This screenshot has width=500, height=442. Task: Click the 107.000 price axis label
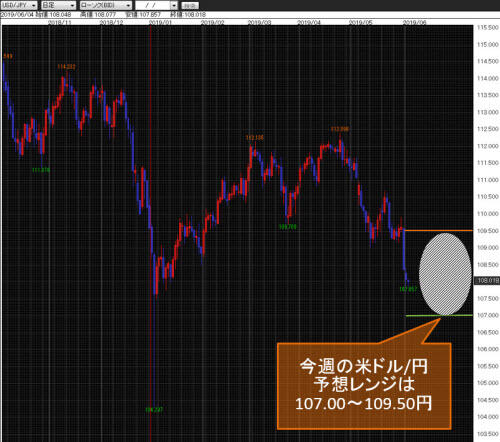pos(488,315)
